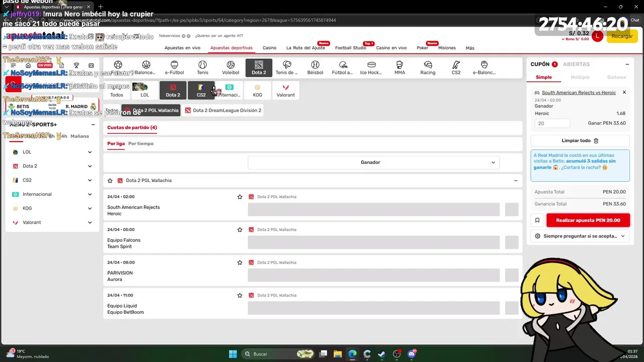
Task: Open the MMA sport category
Action: point(399,68)
